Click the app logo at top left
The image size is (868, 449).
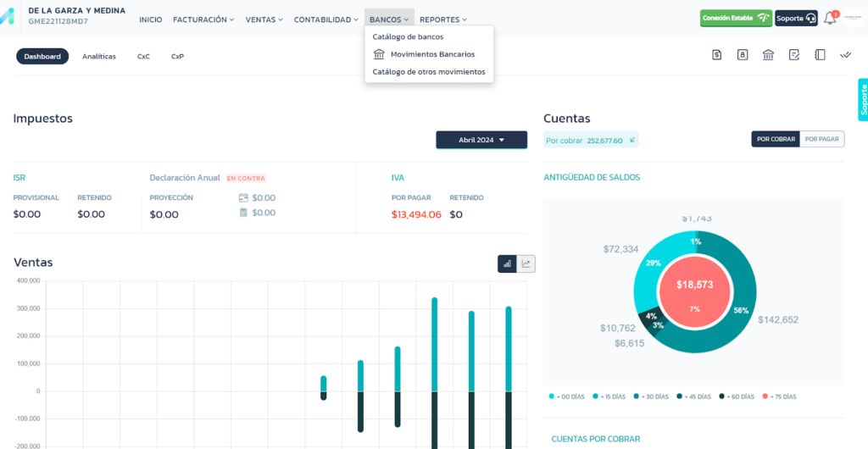(x=7, y=17)
